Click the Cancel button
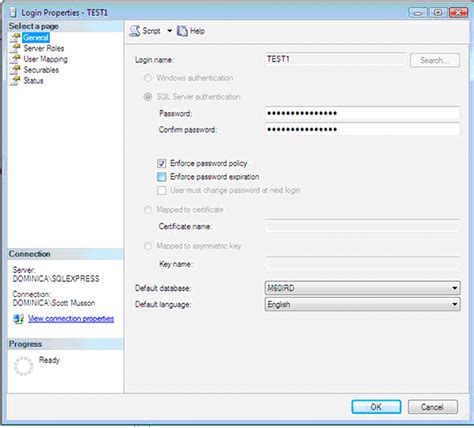Screen dimensions: 474x428 pyautogui.click(x=432, y=407)
